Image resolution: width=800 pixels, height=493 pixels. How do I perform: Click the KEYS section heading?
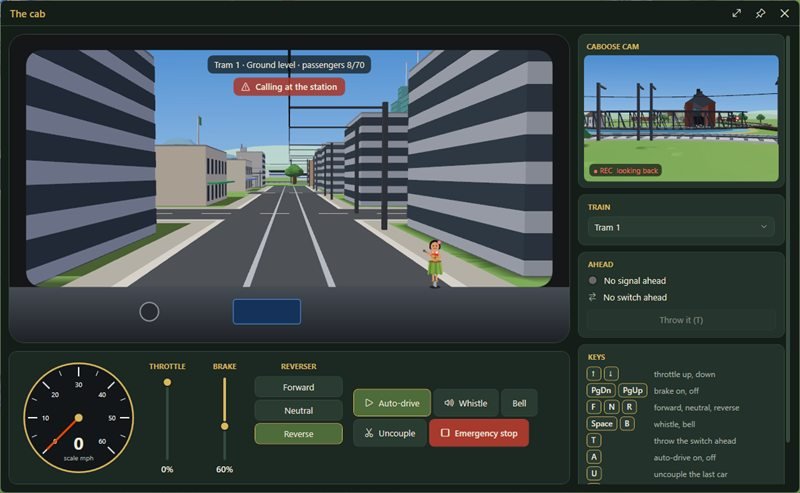596,357
